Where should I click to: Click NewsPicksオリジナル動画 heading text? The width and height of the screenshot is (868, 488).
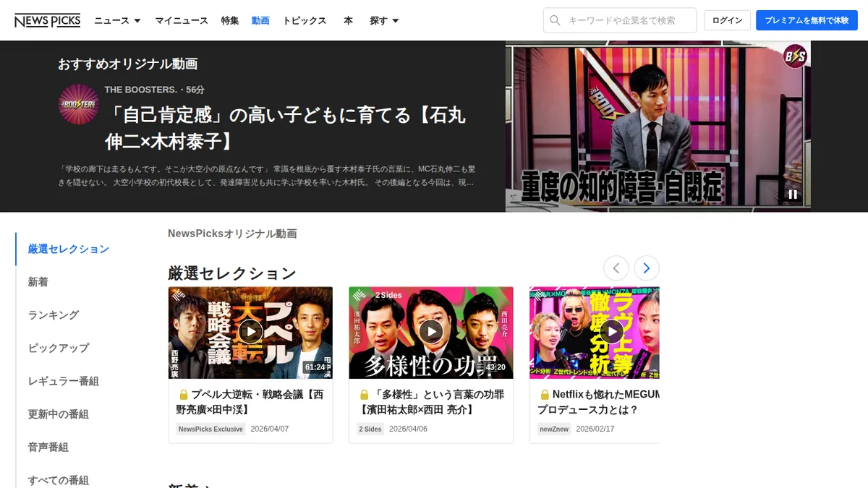tap(232, 234)
